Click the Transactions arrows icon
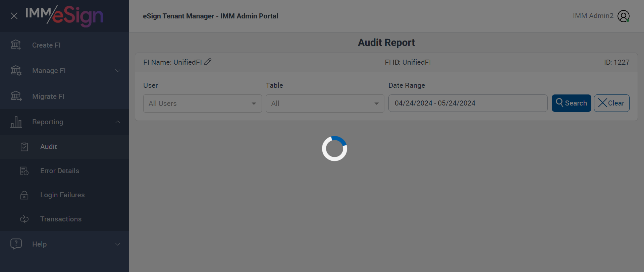This screenshot has height=272, width=644. coord(24,219)
